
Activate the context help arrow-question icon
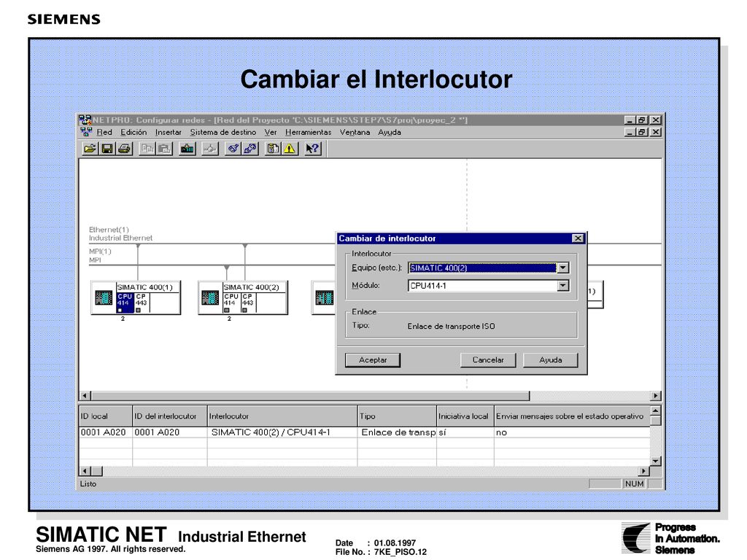(x=312, y=149)
